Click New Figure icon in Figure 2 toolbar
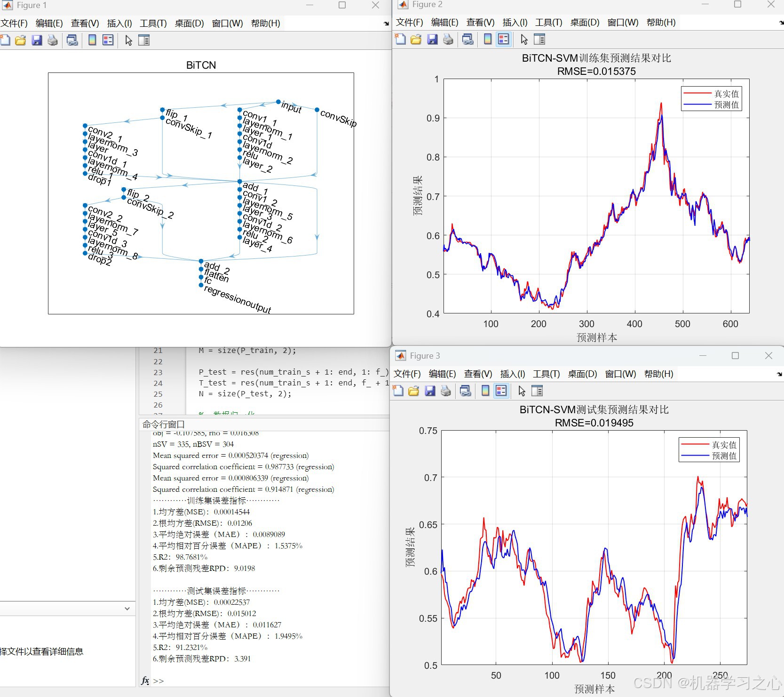This screenshot has height=697, width=784. 400,40
